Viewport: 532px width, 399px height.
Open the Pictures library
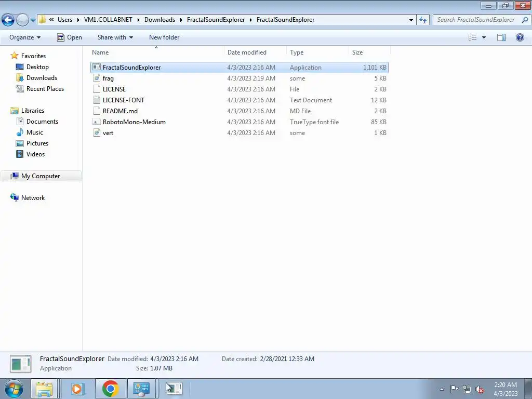click(x=37, y=143)
